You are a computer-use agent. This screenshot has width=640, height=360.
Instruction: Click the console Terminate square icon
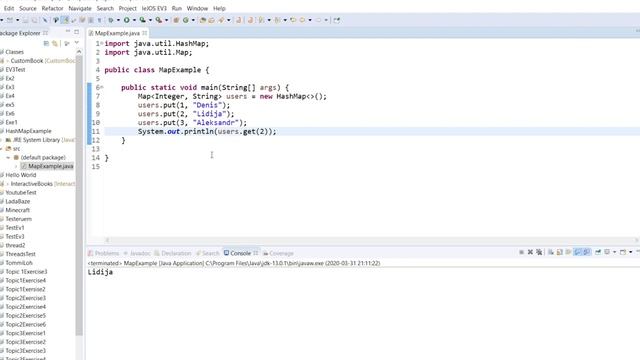[522, 252]
